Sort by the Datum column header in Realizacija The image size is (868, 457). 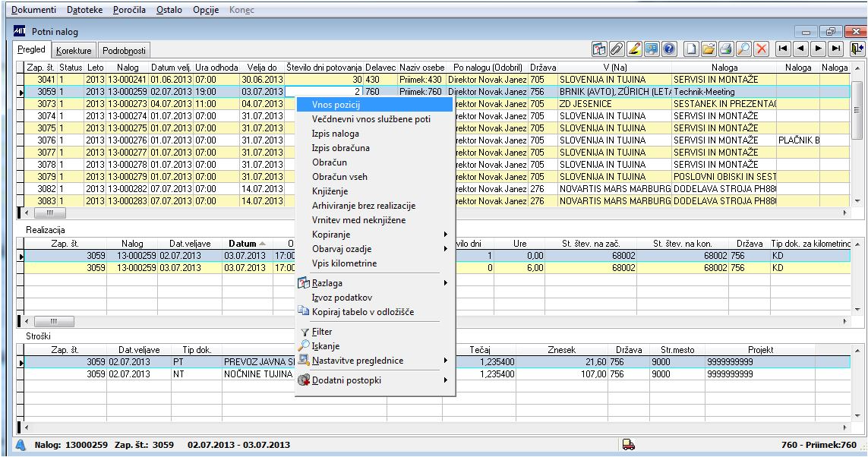pyautogui.click(x=242, y=244)
